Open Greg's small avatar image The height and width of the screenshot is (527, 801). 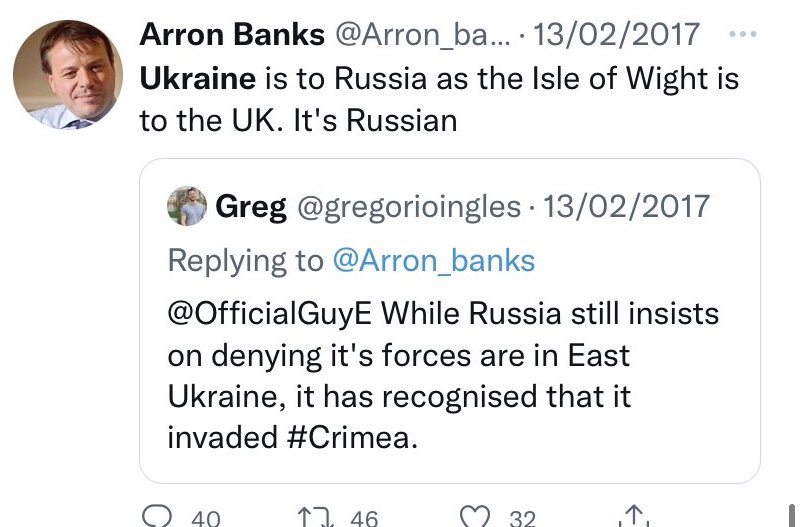click(x=187, y=206)
